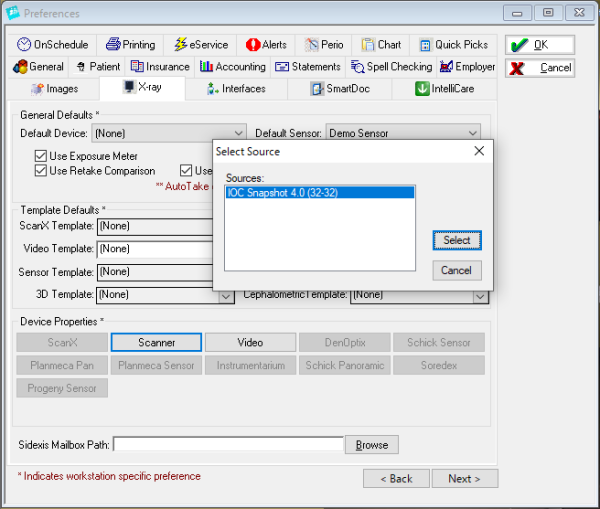
Task: Click the IntelliCare green icon
Action: click(x=424, y=89)
